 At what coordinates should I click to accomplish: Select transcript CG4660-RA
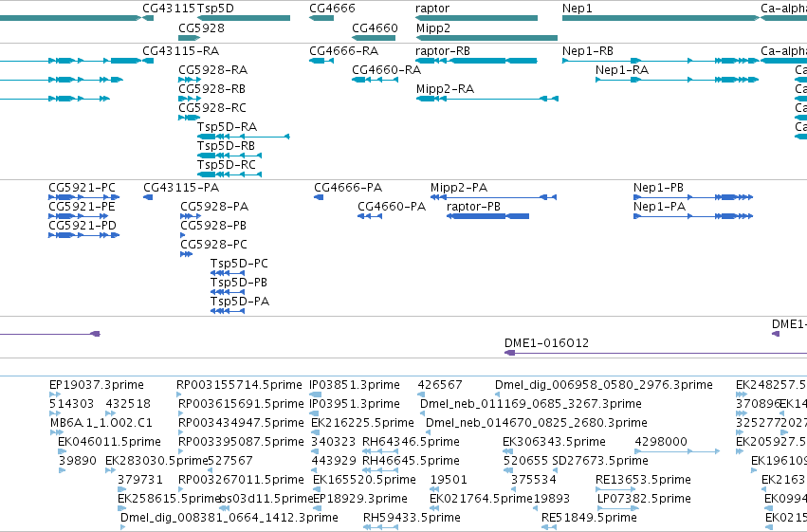[x=375, y=80]
